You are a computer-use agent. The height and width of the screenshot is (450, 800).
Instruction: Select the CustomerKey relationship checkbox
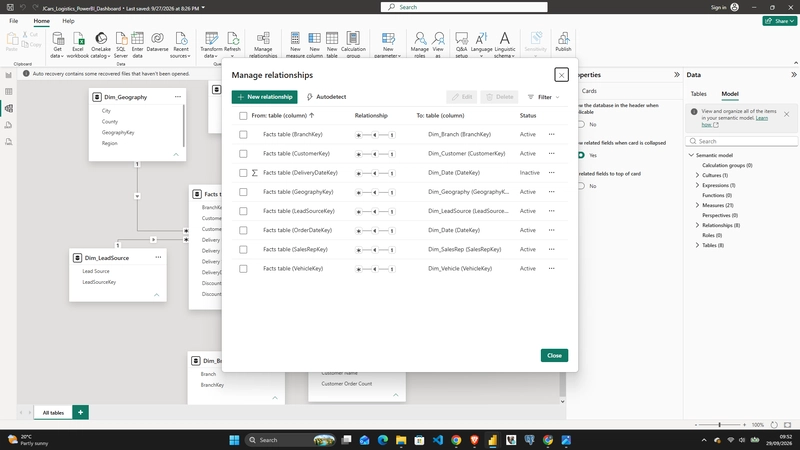point(243,154)
